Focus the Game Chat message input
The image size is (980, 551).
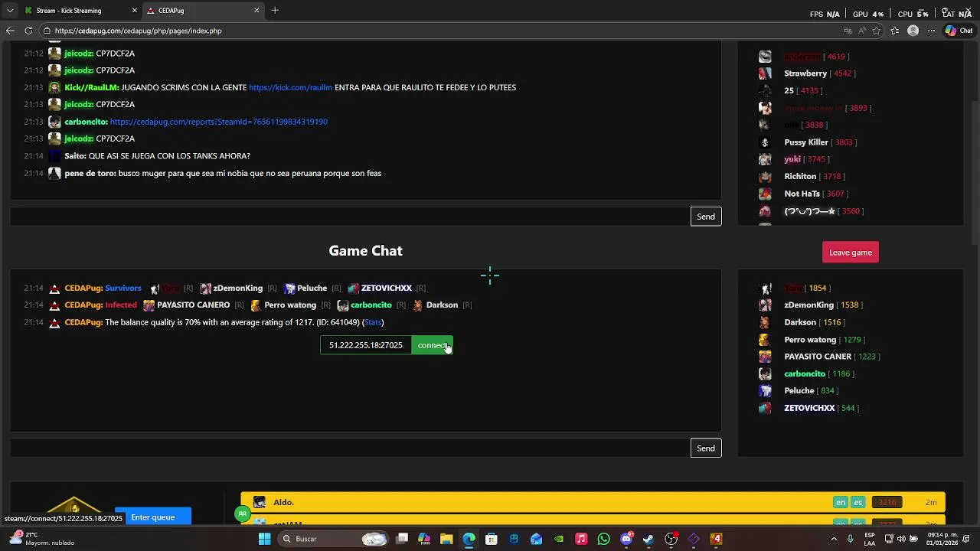350,448
